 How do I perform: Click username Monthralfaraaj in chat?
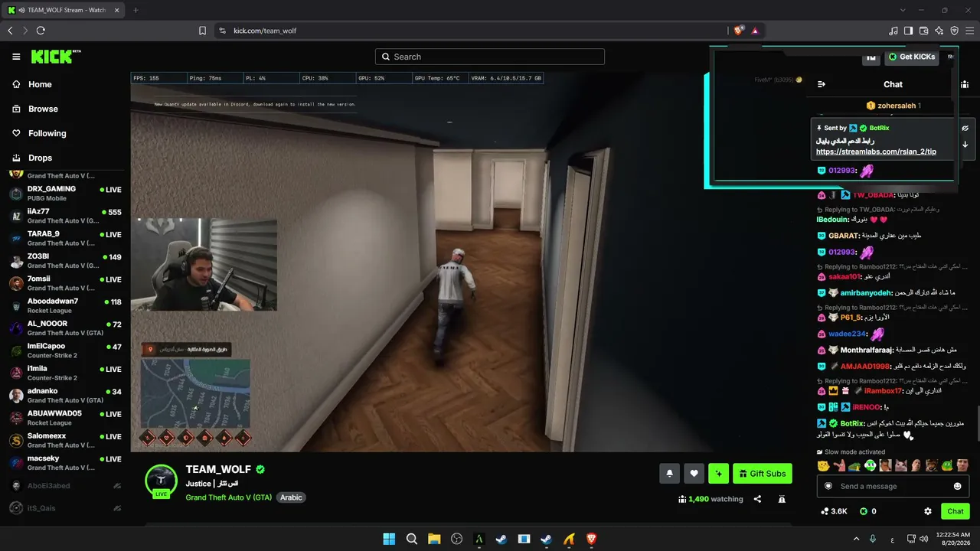(x=867, y=350)
